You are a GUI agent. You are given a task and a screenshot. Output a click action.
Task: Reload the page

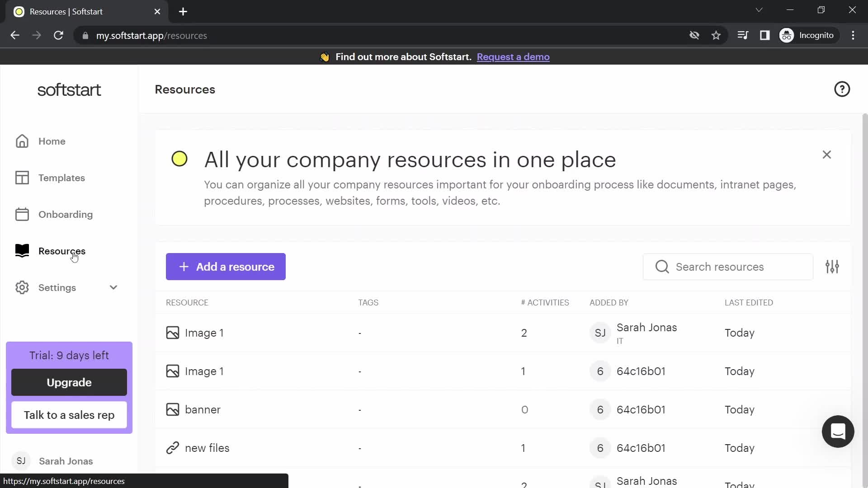tap(58, 35)
